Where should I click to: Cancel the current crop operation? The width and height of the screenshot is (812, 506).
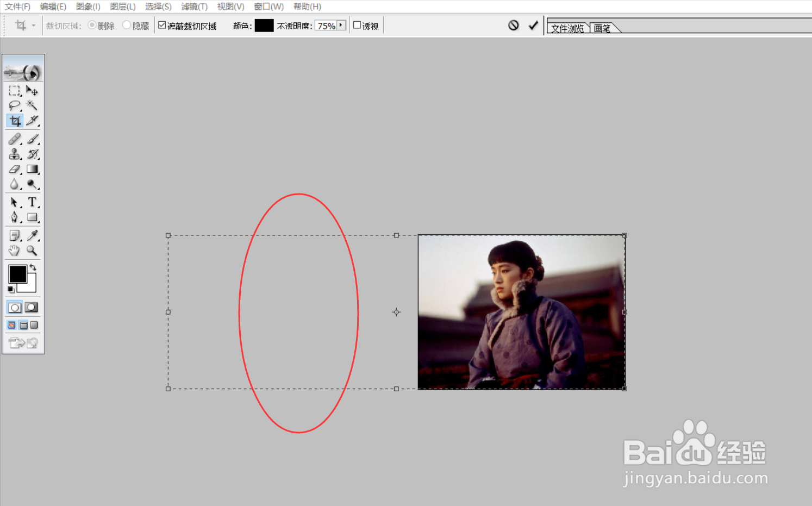(514, 25)
